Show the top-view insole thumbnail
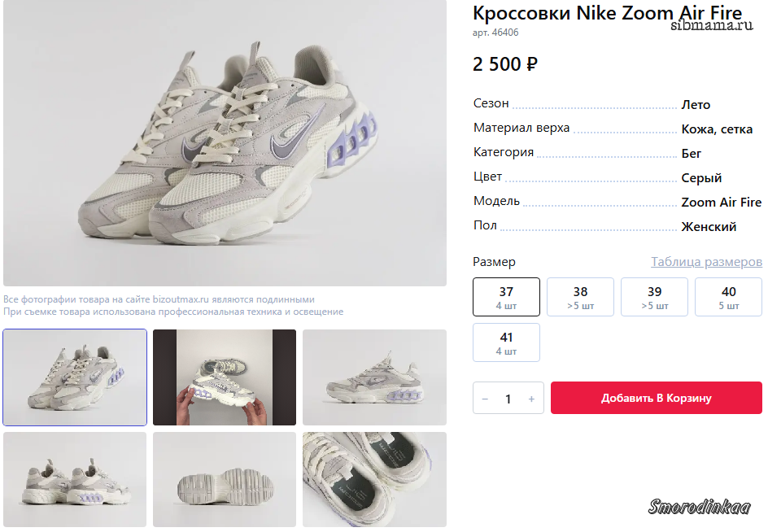The image size is (768, 532). 374,479
